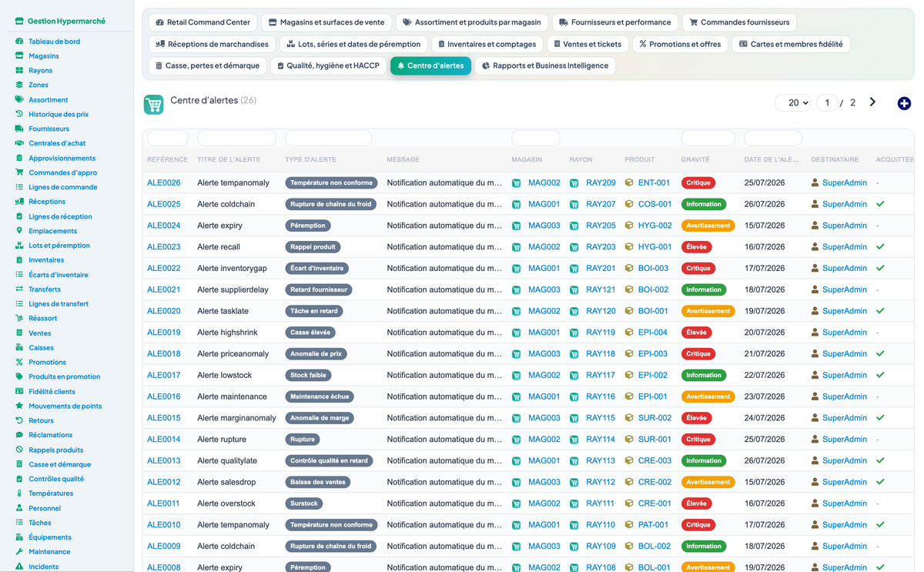Open the Retail Command Center tab
This screenshot has height=572, width=924.
tap(203, 22)
